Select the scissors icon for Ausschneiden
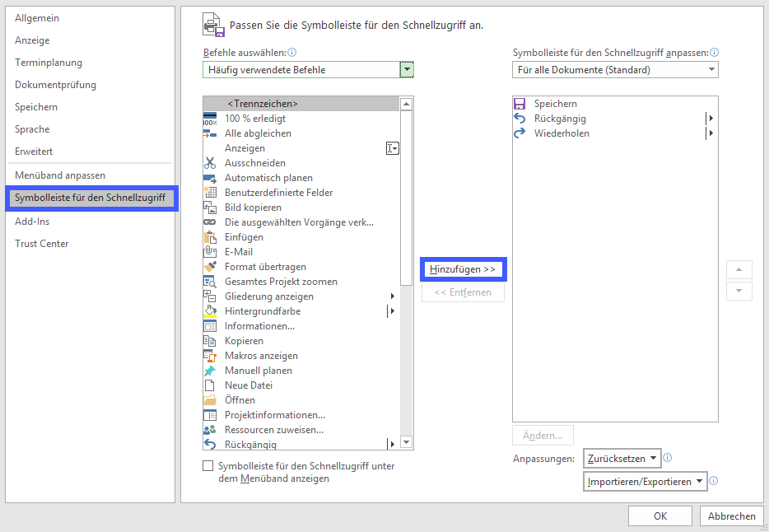 click(x=210, y=163)
